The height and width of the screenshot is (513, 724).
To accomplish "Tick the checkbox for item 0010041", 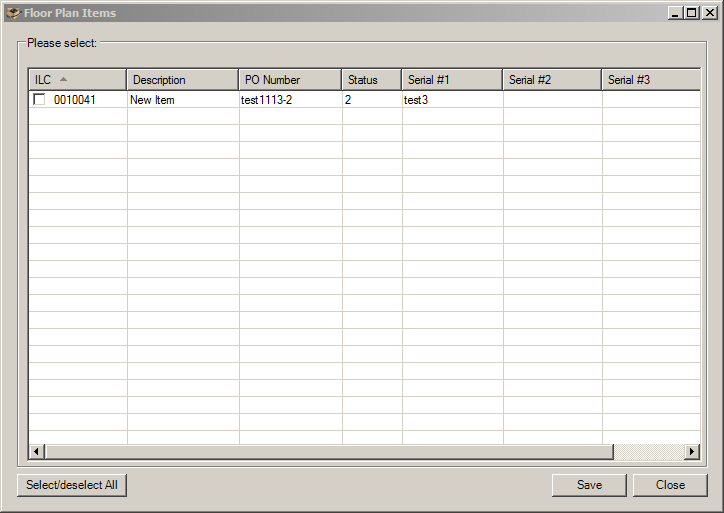I will coord(39,100).
